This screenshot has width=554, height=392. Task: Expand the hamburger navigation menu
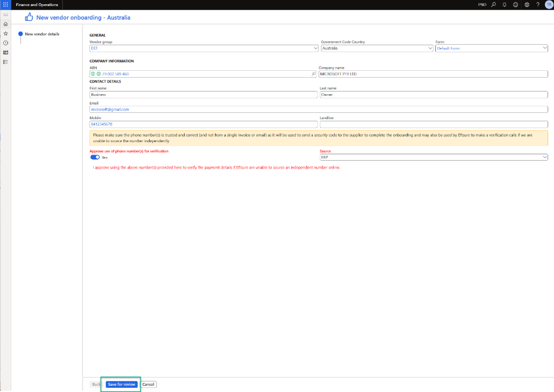coord(6,14)
